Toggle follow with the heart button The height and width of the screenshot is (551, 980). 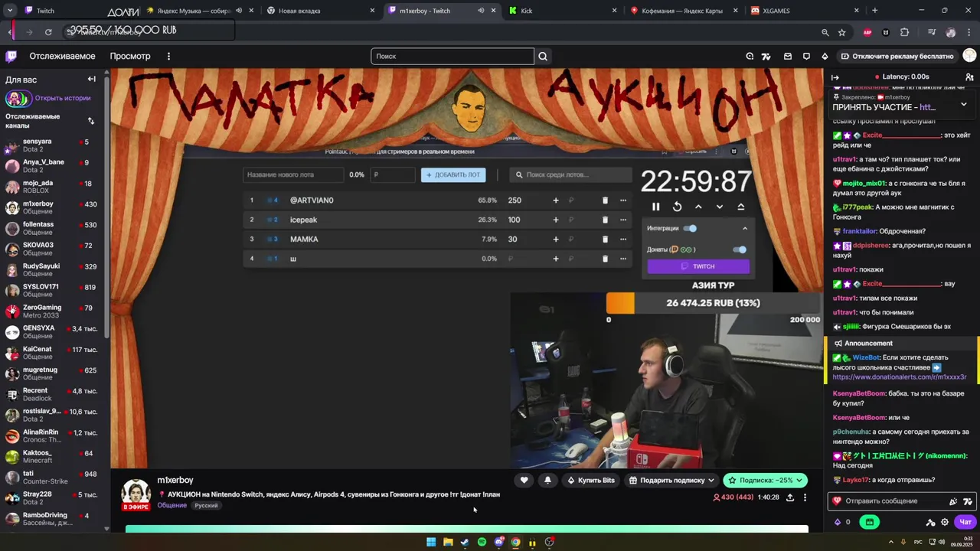524,480
